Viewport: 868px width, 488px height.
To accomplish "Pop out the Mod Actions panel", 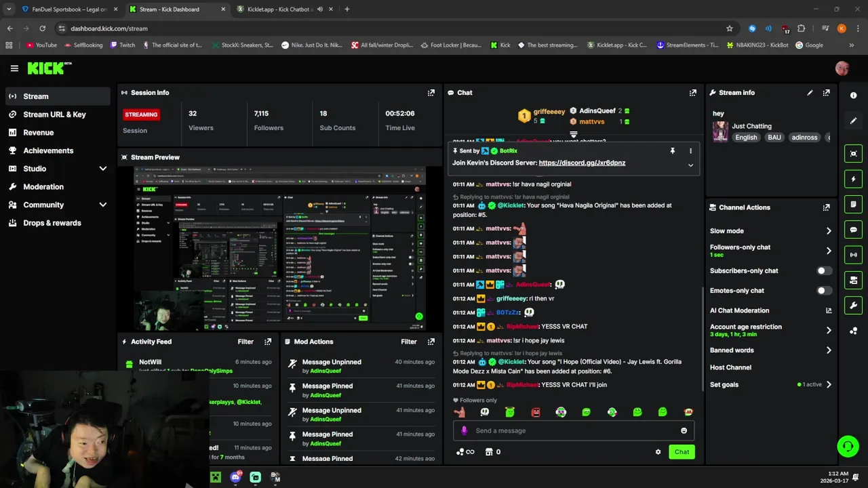I will [x=431, y=342].
